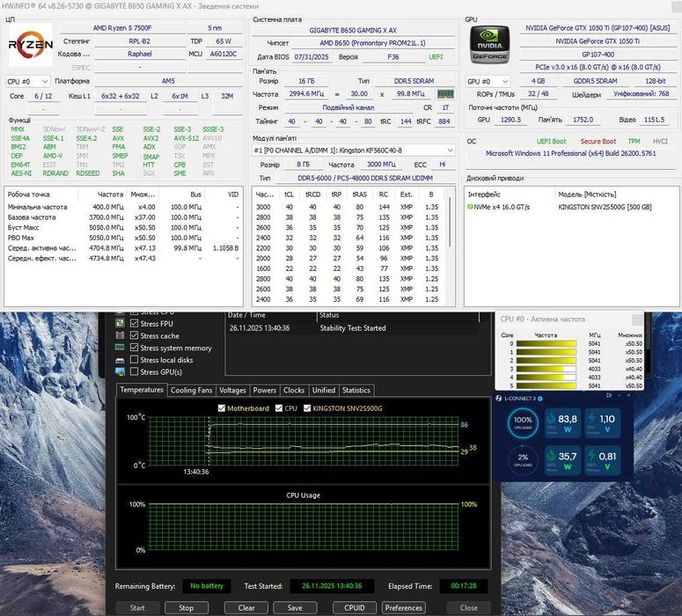This screenshot has height=616, width=682.
Task: Click the Remaining Battery 'No battery' field
Action: [x=207, y=586]
